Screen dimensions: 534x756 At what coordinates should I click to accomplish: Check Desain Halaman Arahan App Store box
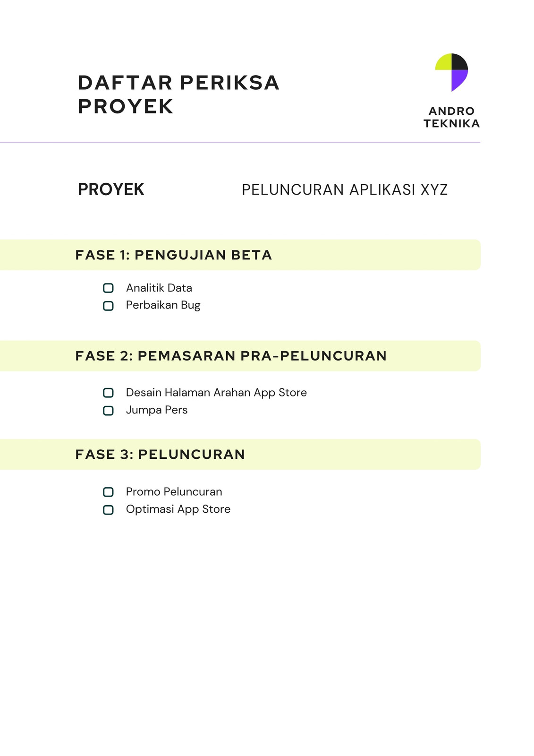(108, 393)
